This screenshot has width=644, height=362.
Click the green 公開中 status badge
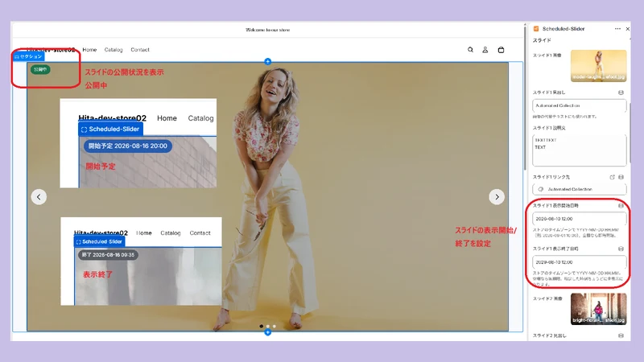click(x=40, y=69)
